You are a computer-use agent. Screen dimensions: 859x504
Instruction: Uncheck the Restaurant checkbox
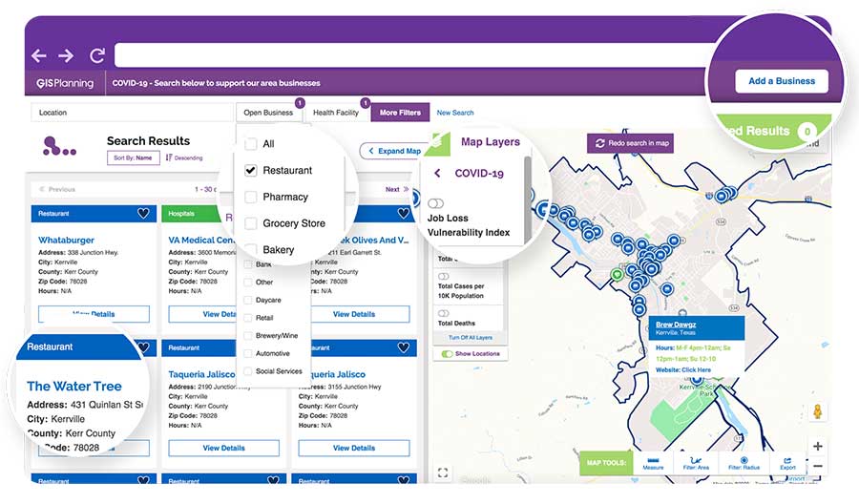(250, 170)
